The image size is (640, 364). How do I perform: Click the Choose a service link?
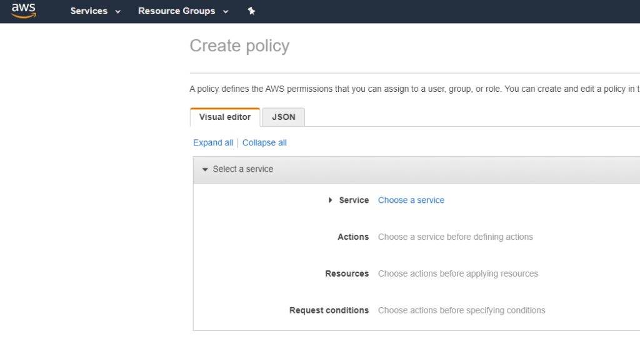click(x=411, y=200)
